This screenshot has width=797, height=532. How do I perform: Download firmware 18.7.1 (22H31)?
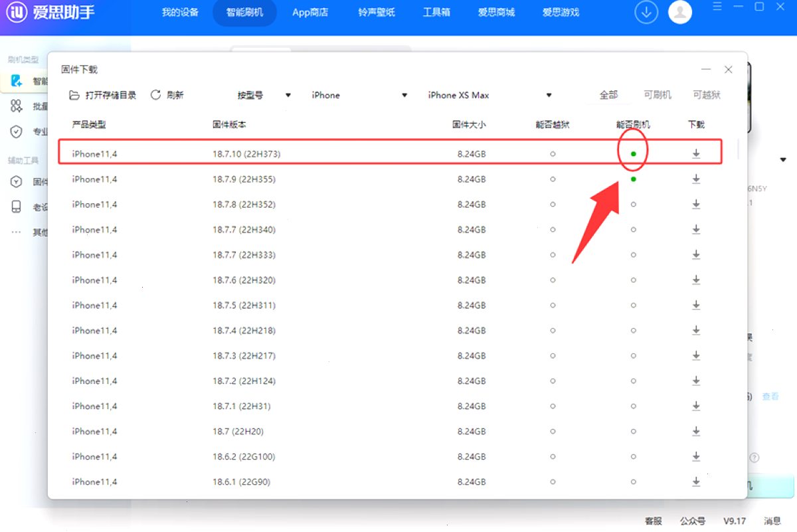[696, 406]
